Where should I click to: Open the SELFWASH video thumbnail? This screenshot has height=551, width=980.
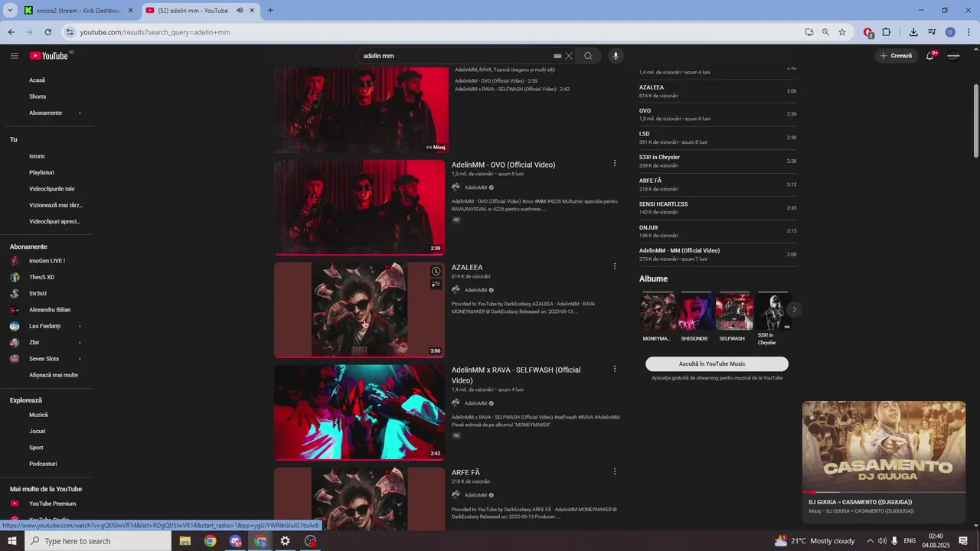360,412
